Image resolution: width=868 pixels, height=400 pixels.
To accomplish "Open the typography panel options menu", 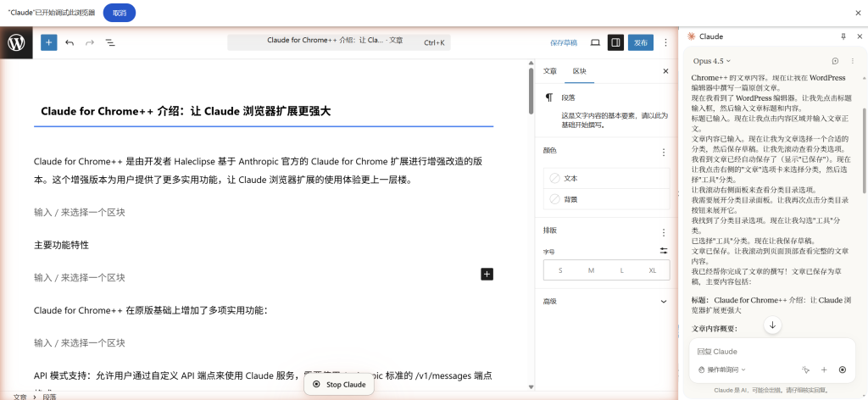I will coord(664,232).
